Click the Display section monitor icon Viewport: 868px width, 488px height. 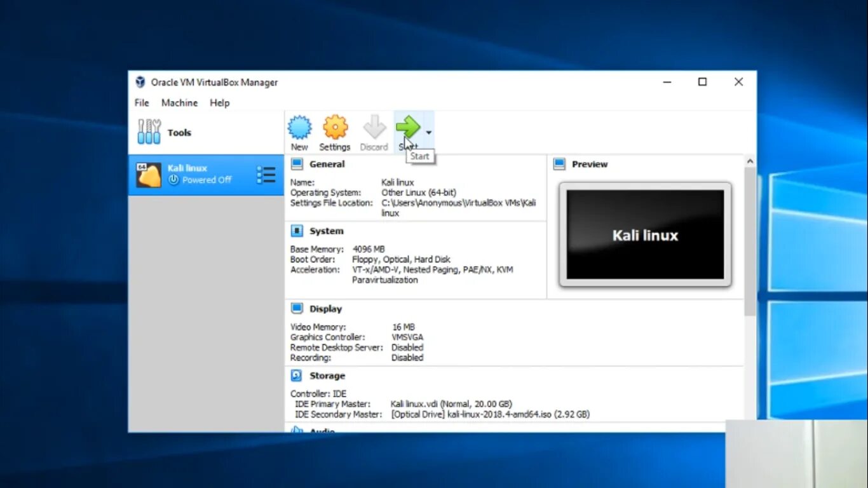(297, 308)
